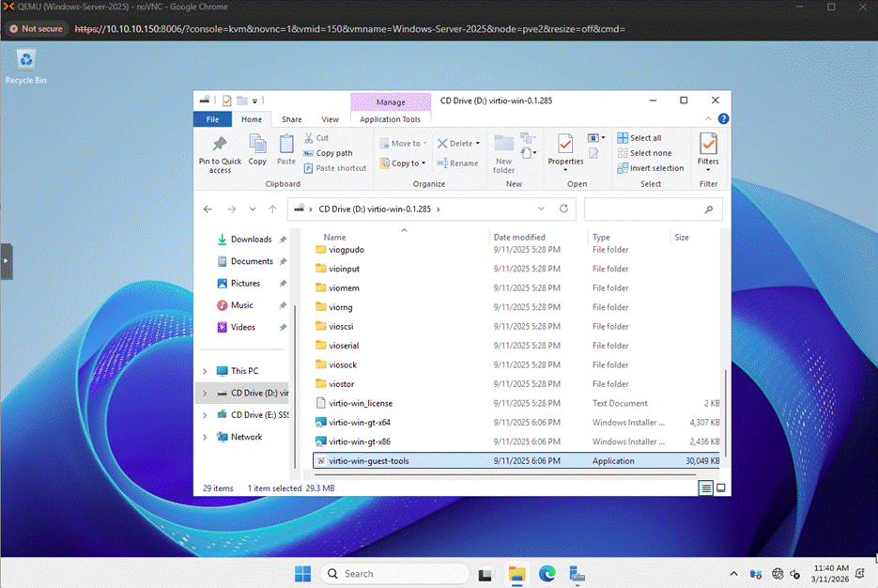The height and width of the screenshot is (588, 878).
Task: Switch to the View ribbon tab
Action: point(330,119)
